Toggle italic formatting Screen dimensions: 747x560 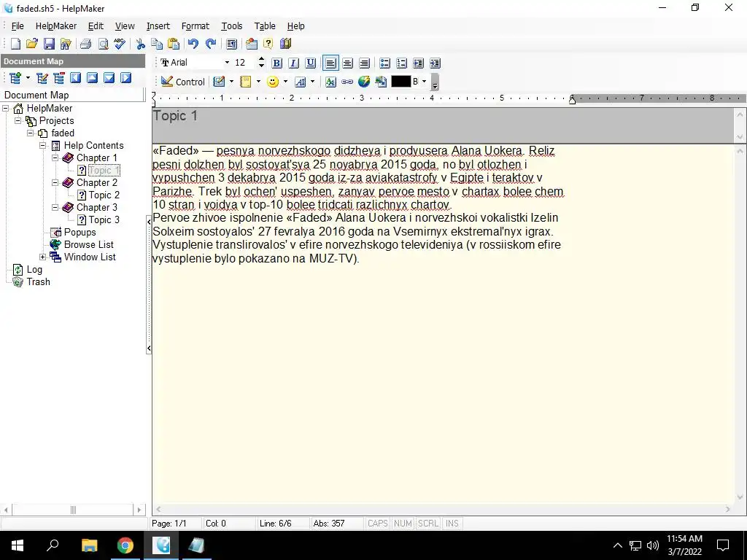click(293, 63)
